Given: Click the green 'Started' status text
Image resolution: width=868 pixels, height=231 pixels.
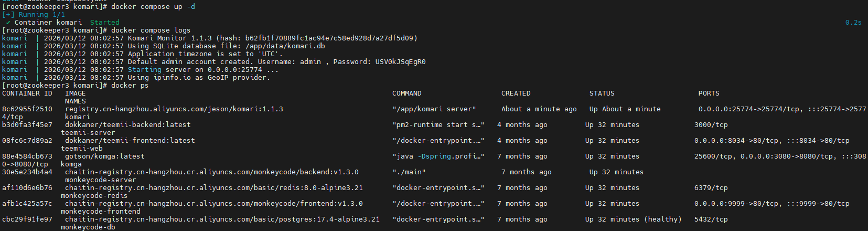Looking at the screenshot, I should 104,23.
